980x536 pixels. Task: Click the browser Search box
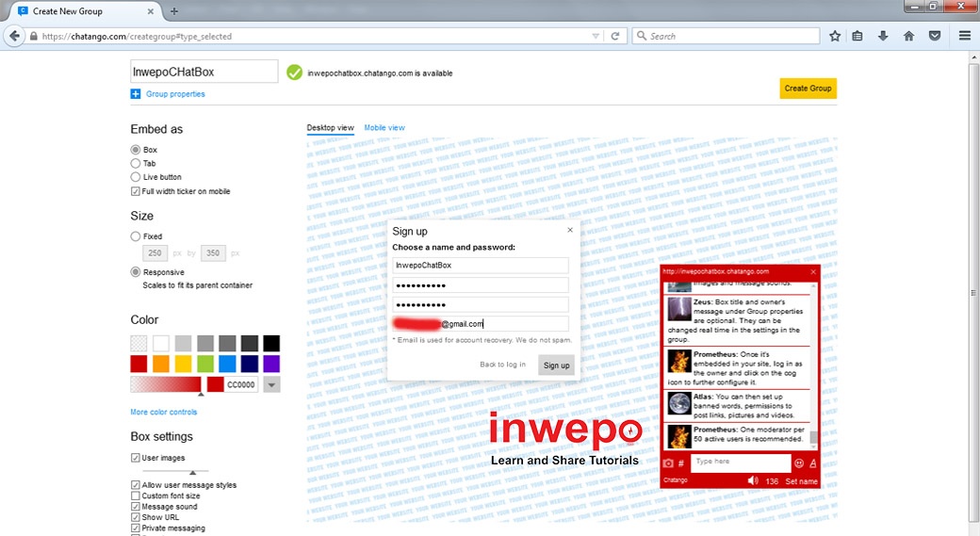point(726,36)
